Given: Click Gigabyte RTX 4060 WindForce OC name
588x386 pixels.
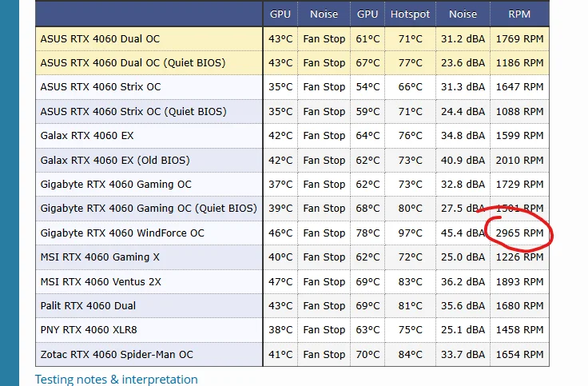Looking at the screenshot, I should click(x=122, y=233).
